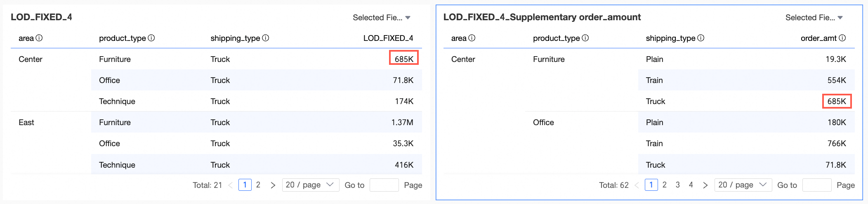Switch to page 2 in left table

(258, 185)
